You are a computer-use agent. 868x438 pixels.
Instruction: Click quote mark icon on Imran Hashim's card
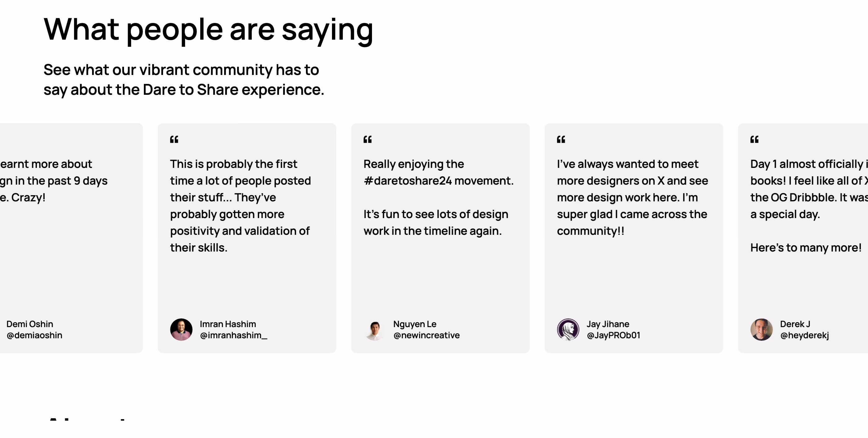tap(174, 139)
